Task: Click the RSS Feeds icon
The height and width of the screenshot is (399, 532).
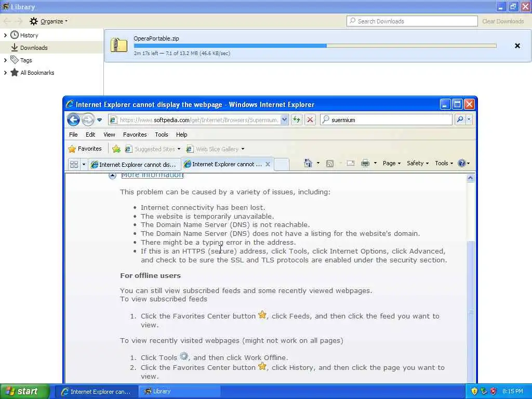Action: pos(329,164)
